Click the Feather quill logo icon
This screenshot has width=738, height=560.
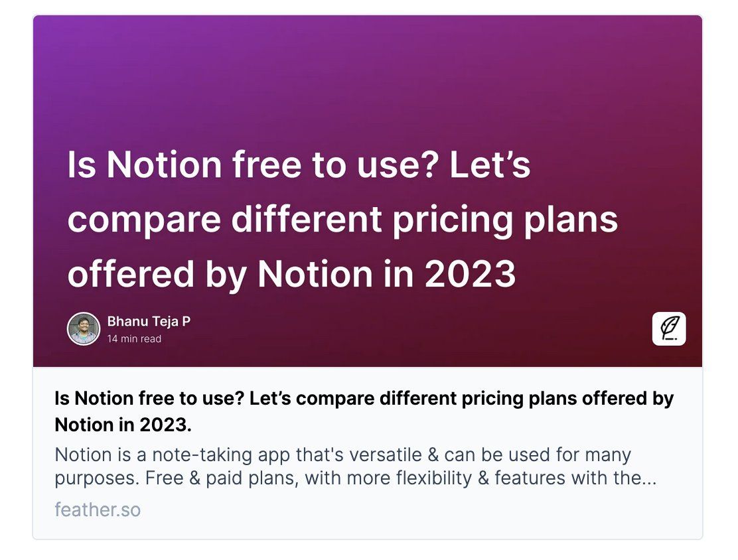(x=669, y=328)
